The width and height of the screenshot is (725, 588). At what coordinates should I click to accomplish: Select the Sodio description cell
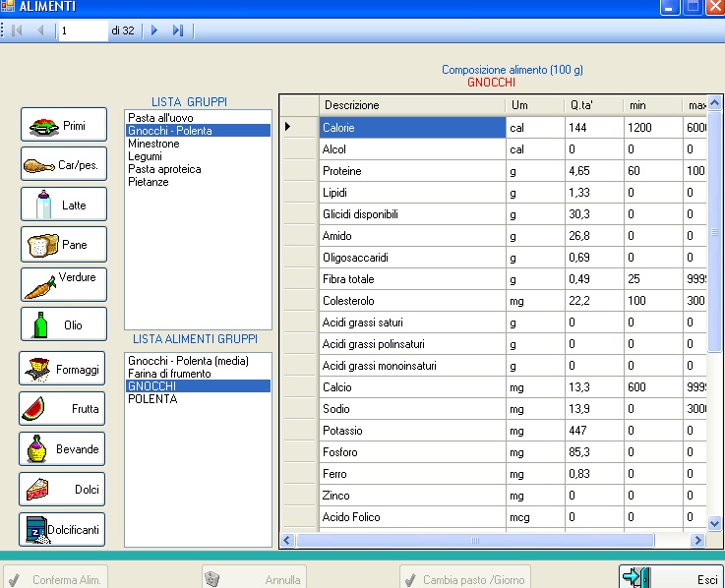[412, 409]
